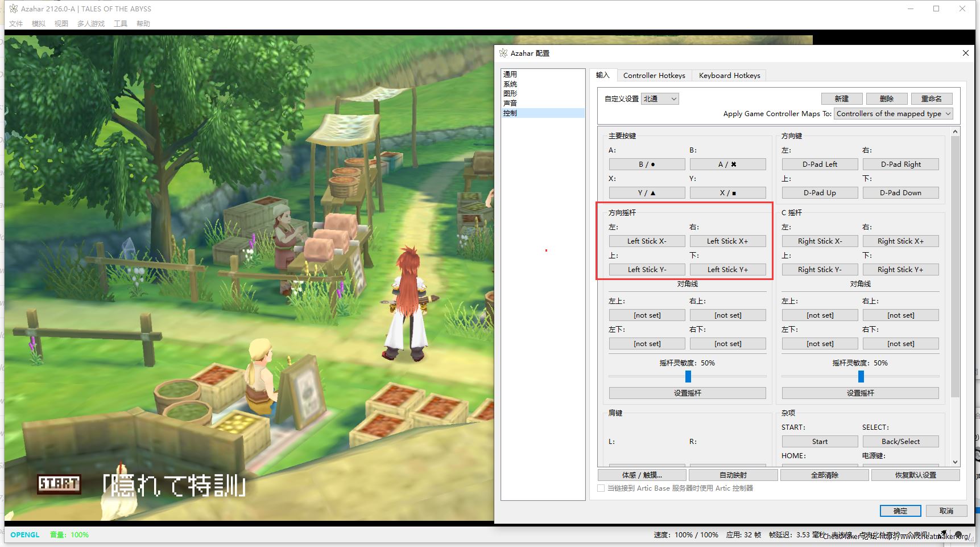
Task: Set the 方向摇杆 diagonal 右下 [not set] binding
Action: 728,343
